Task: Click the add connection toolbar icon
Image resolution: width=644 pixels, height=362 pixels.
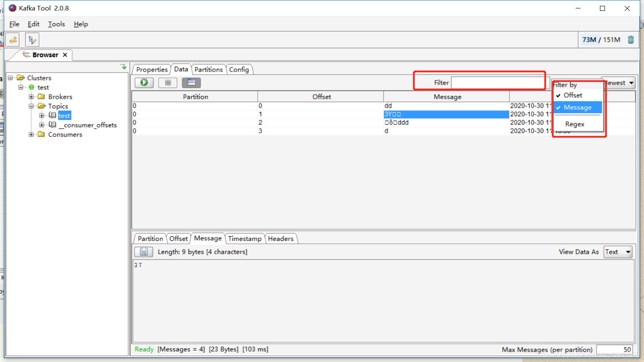Action: [13, 40]
